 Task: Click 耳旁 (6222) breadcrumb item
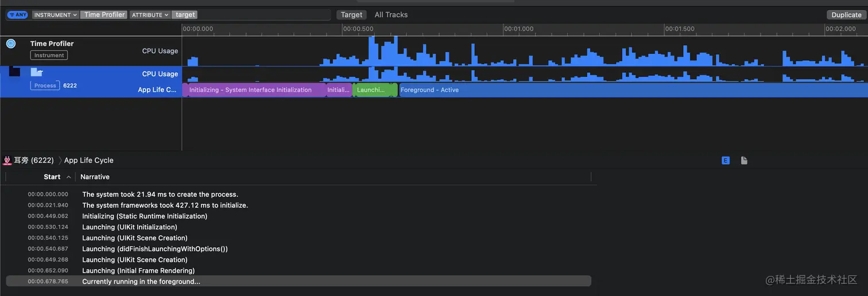pos(34,161)
